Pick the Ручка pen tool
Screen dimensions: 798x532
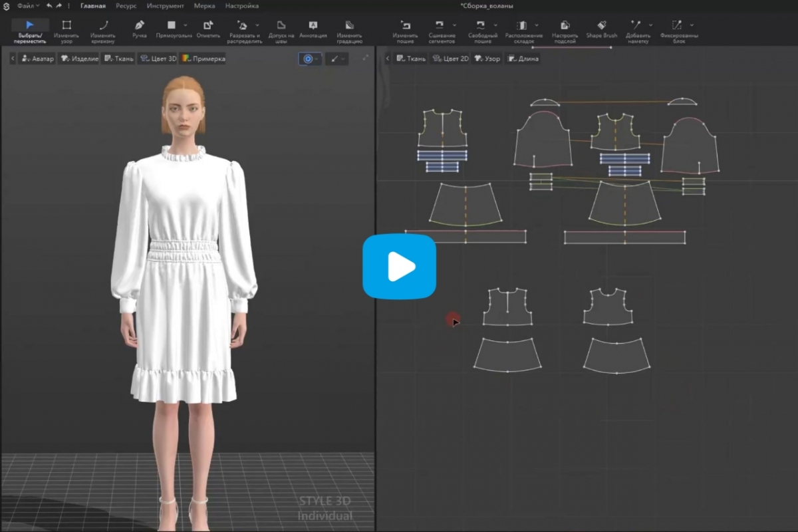click(x=140, y=29)
